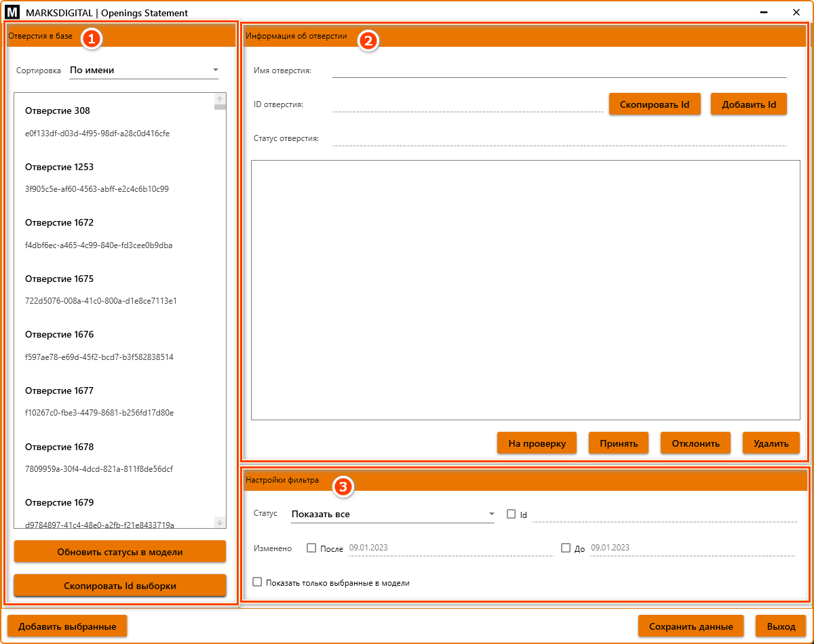Click the list scroll-down arrow
814x644 pixels.
click(220, 522)
